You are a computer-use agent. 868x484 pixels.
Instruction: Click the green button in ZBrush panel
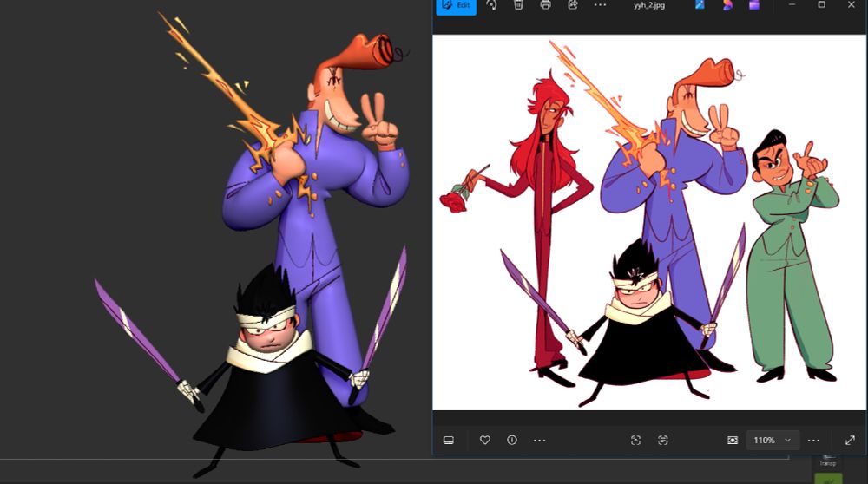(x=828, y=479)
